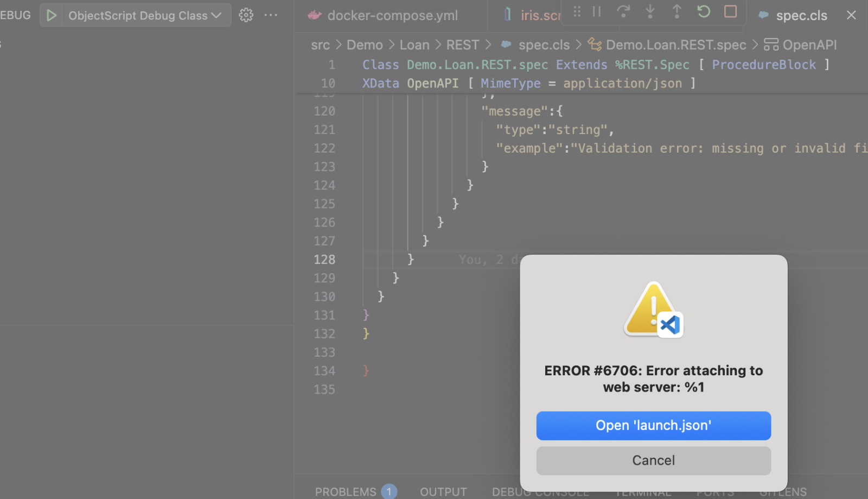Open launch.json via the gear icon

246,15
